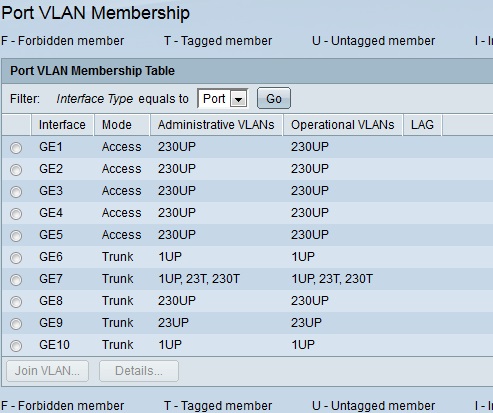Select the GE8 row radio button
The height and width of the screenshot is (413, 493).
pyautogui.click(x=16, y=302)
